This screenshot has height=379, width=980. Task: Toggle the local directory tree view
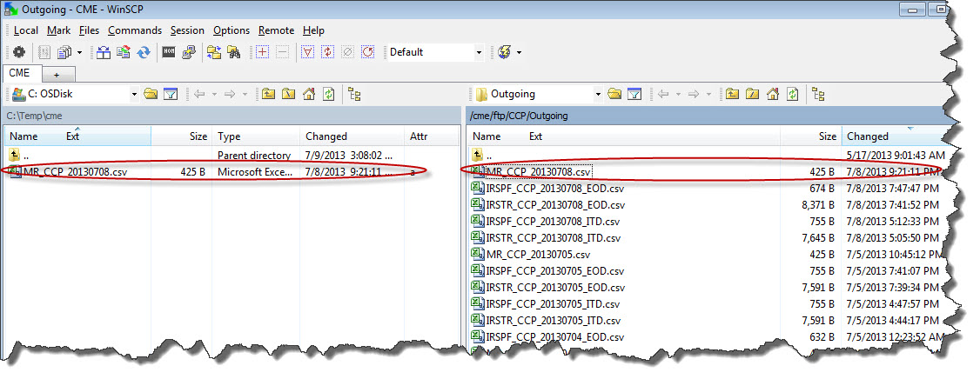(355, 94)
